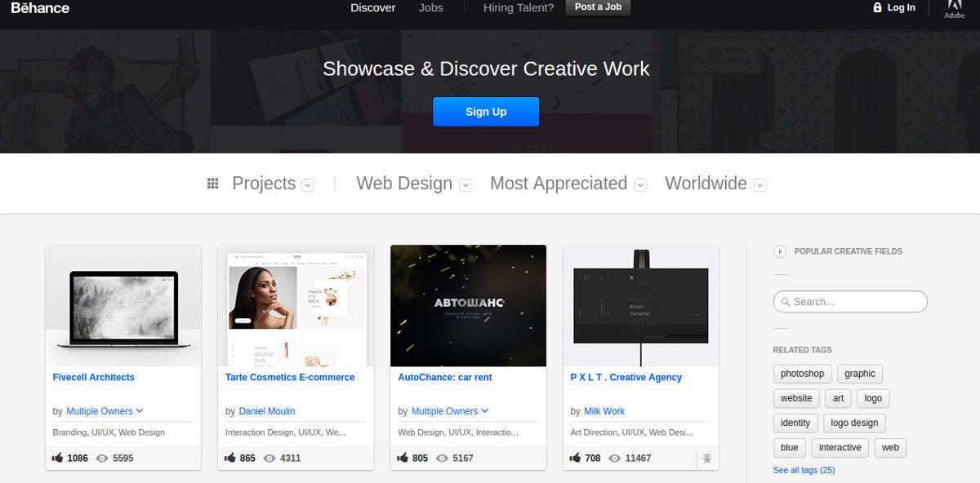This screenshot has height=483, width=980.
Task: Click the Hiring Talent? link
Action: 519,7
